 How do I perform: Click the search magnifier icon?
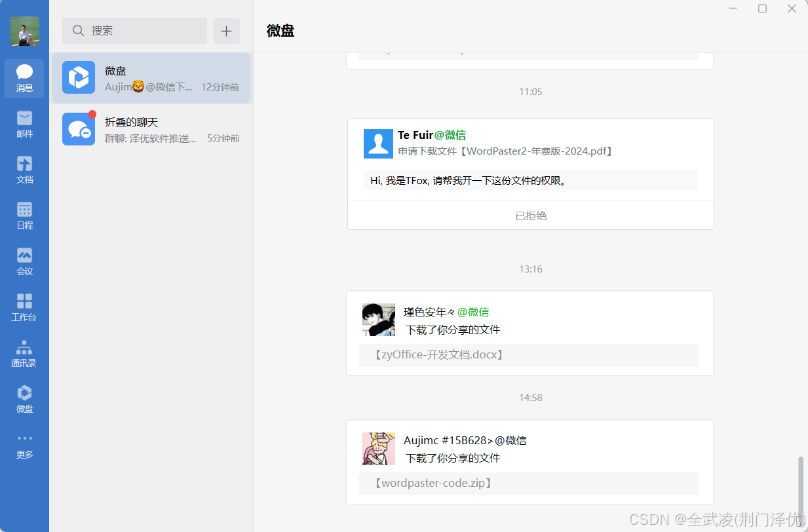pyautogui.click(x=79, y=31)
